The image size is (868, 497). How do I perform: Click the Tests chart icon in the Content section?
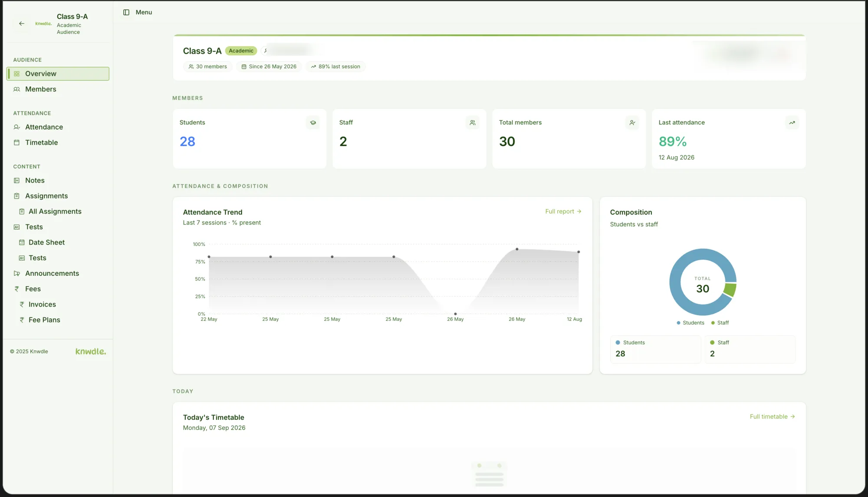click(x=16, y=227)
